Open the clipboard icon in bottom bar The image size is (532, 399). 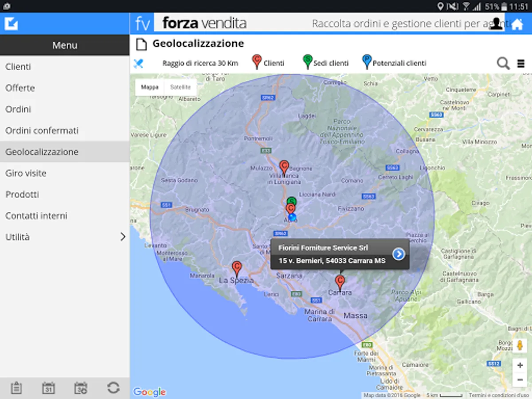[x=16, y=388]
